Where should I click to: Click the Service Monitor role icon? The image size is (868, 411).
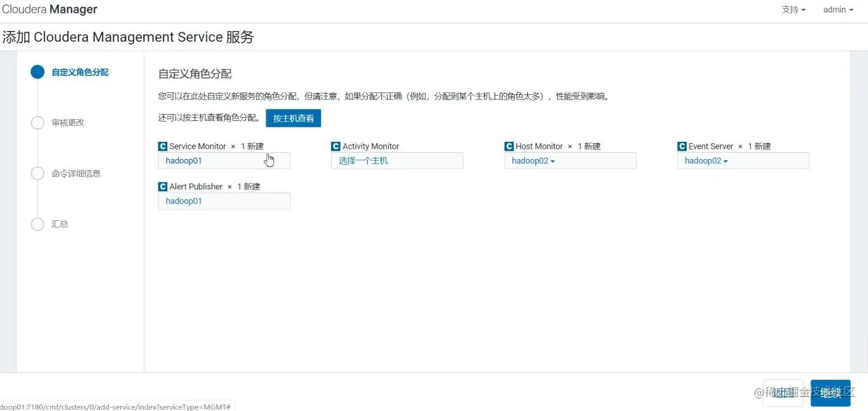point(162,146)
